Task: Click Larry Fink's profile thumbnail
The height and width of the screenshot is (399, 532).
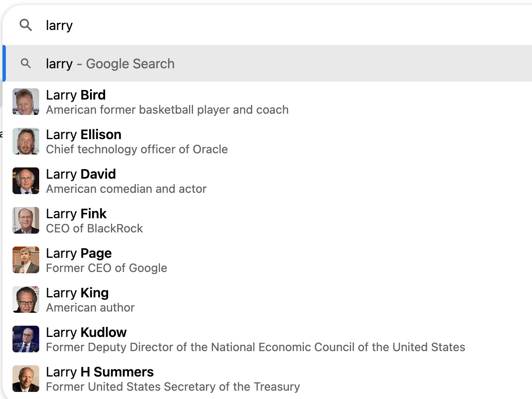Action: click(x=26, y=220)
